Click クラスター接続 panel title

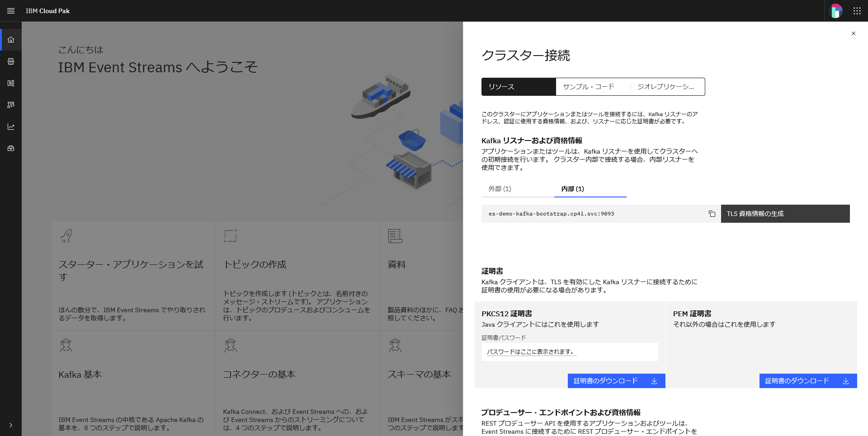[526, 55]
